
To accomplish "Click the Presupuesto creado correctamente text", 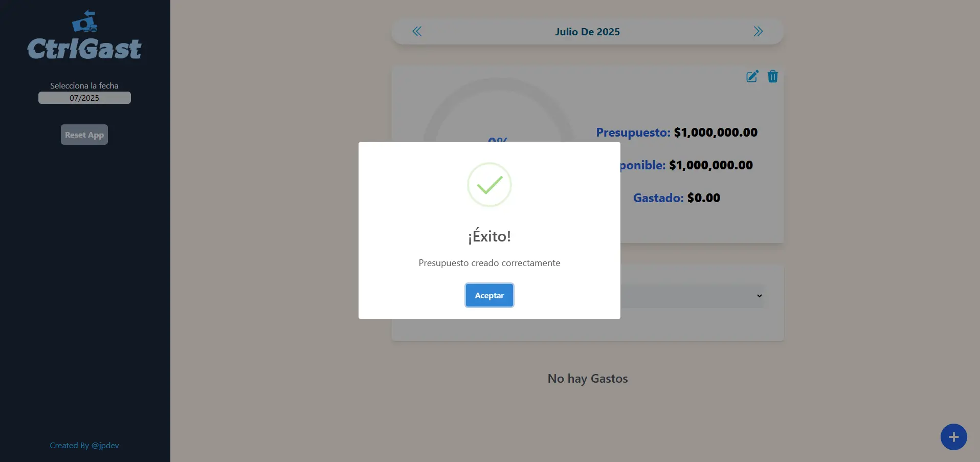I will (x=489, y=263).
